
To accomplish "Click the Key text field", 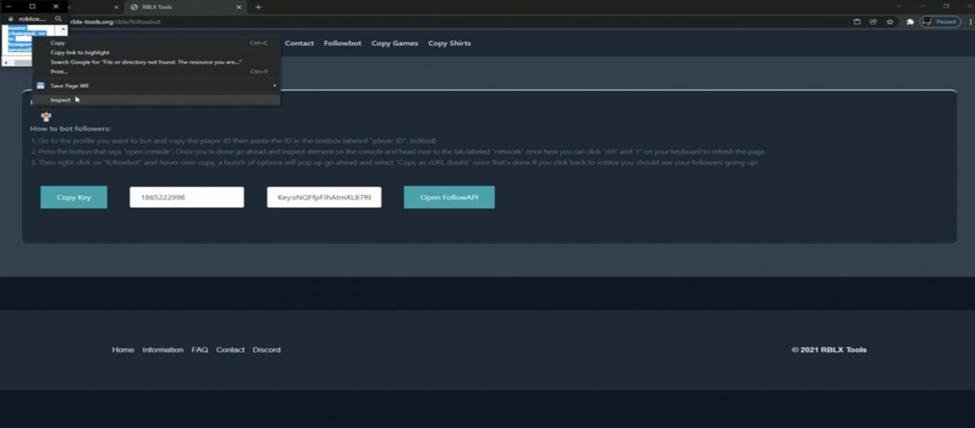I will [324, 198].
